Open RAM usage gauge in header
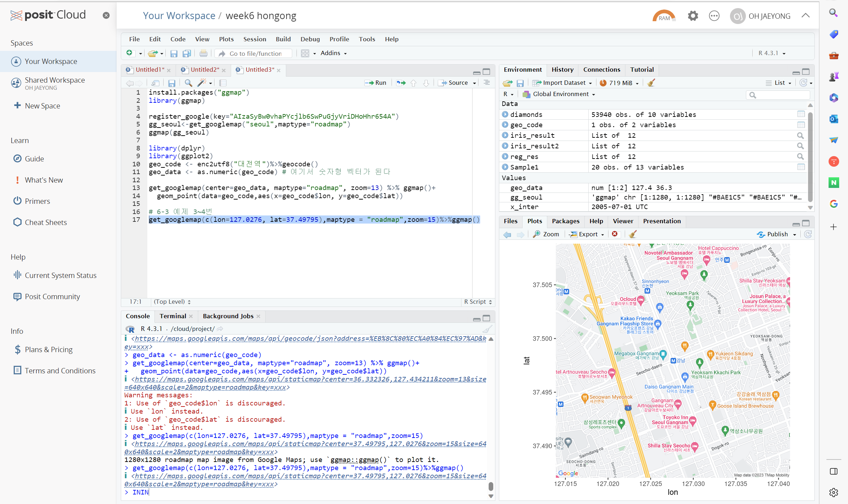848x504 pixels. [x=664, y=16]
